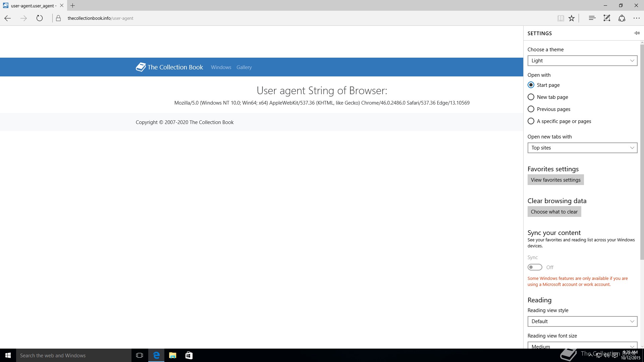Open the Reading view style dropdown

582,321
